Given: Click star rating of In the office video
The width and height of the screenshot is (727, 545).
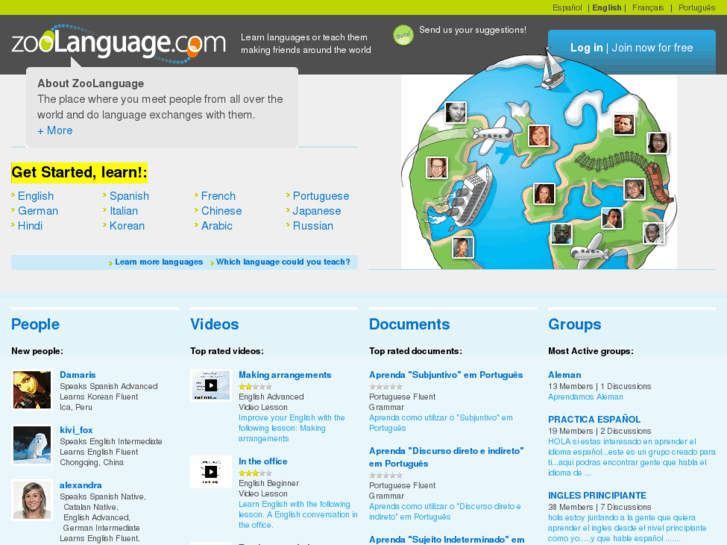Looking at the screenshot, I should click(255, 473).
